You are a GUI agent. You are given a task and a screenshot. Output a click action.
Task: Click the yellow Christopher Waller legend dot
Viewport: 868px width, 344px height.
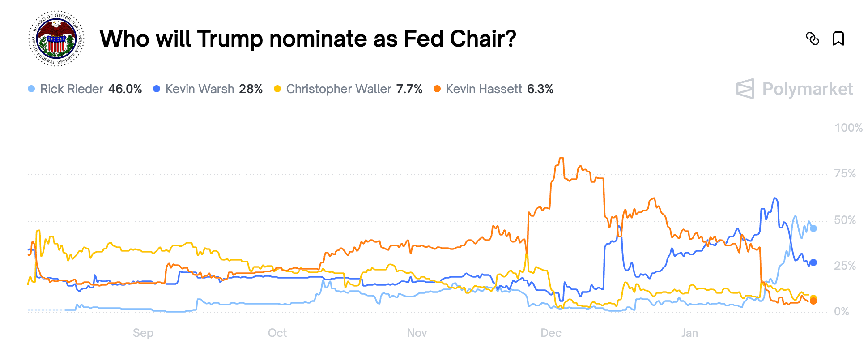click(278, 89)
